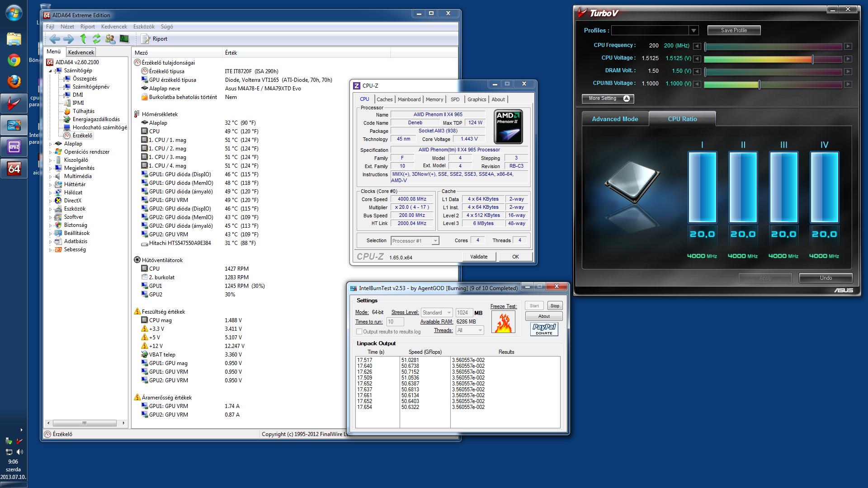The width and height of the screenshot is (868, 488).
Task: Expand the Alaplap tree node
Action: tap(51, 144)
